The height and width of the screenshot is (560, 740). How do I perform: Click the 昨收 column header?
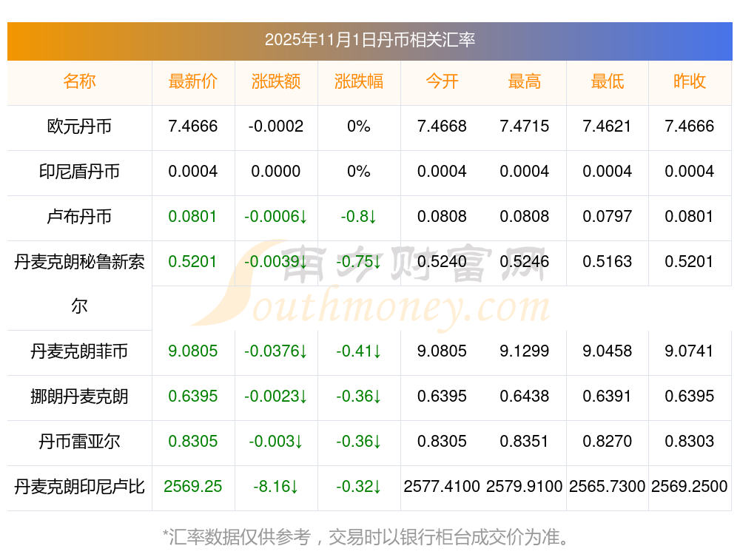690,81
